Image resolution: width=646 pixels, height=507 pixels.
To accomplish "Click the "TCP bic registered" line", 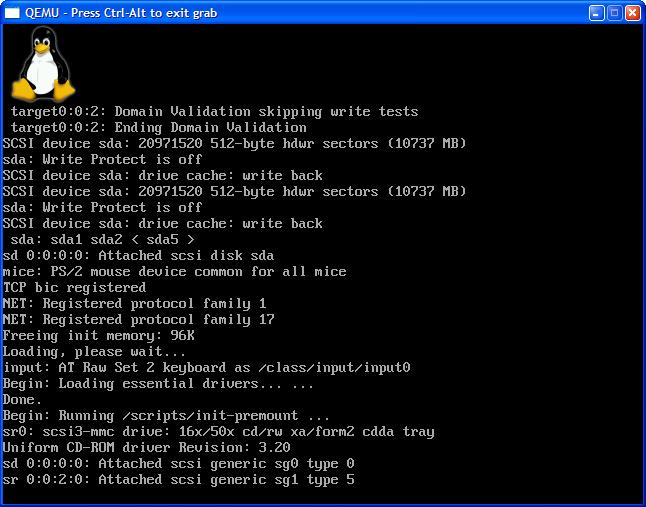I will pyautogui.click(x=74, y=287).
